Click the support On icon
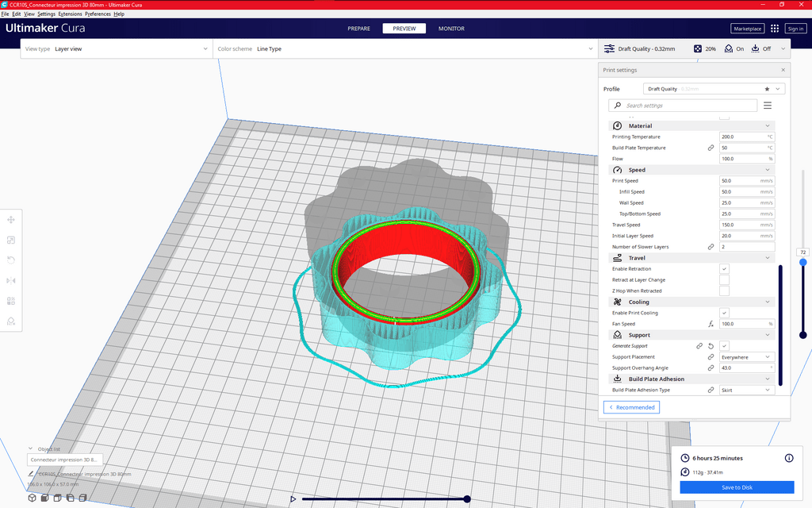Viewport: 812px width, 508px height. pyautogui.click(x=729, y=48)
